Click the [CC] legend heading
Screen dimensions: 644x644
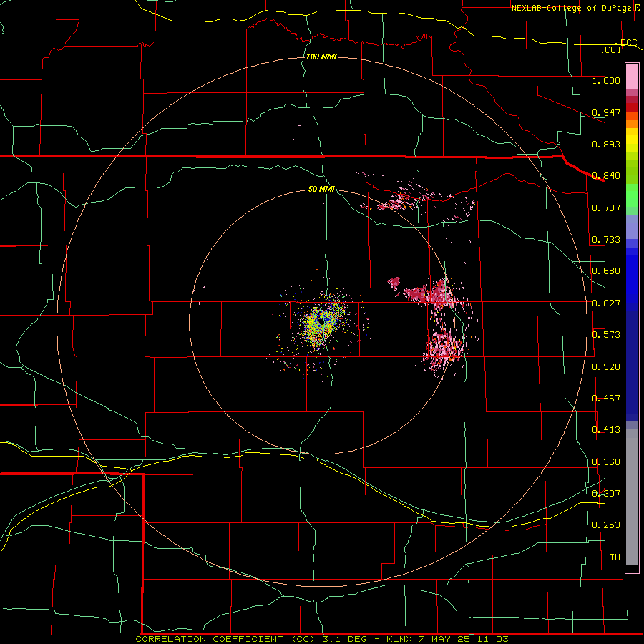coord(611,49)
